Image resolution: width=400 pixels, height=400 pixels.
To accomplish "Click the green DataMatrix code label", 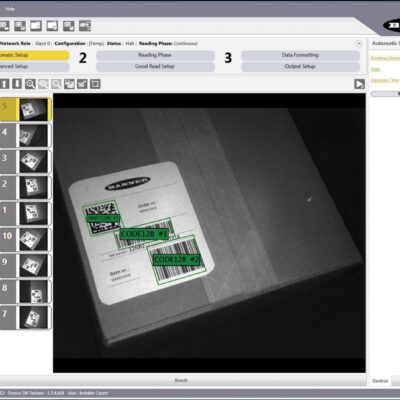I will point(103,218).
